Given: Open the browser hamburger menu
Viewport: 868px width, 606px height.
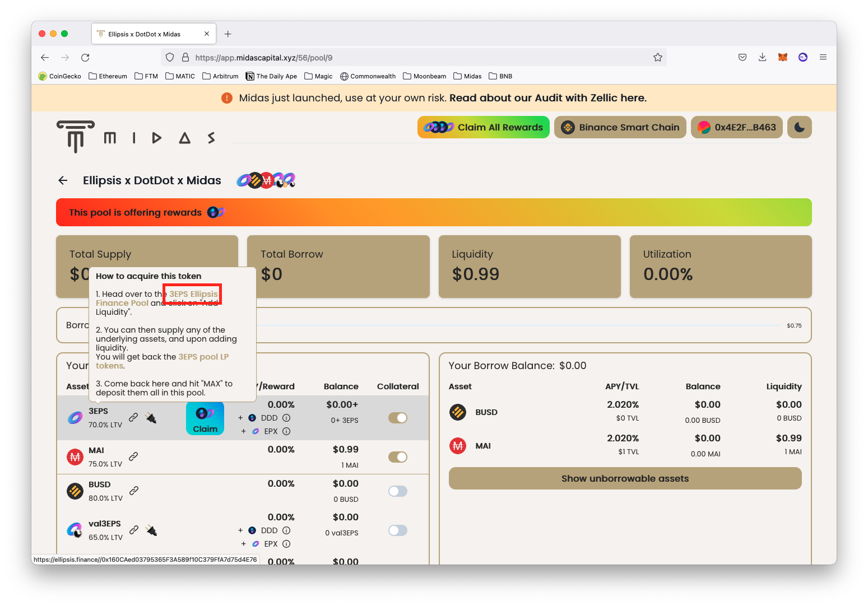Looking at the screenshot, I should (x=823, y=57).
